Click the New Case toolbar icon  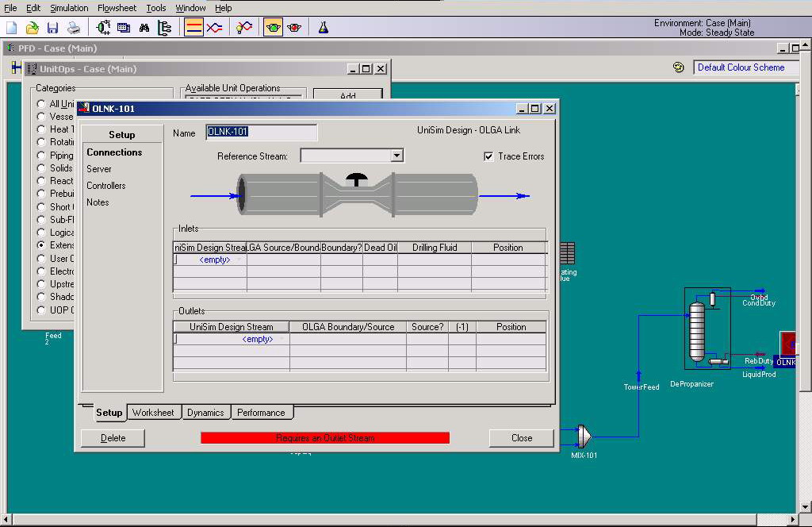point(11,28)
